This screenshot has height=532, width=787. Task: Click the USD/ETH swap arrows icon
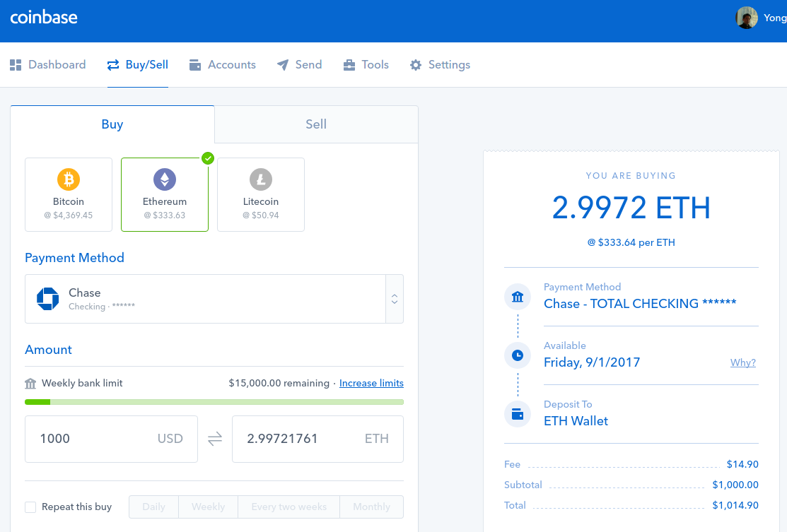pos(215,439)
